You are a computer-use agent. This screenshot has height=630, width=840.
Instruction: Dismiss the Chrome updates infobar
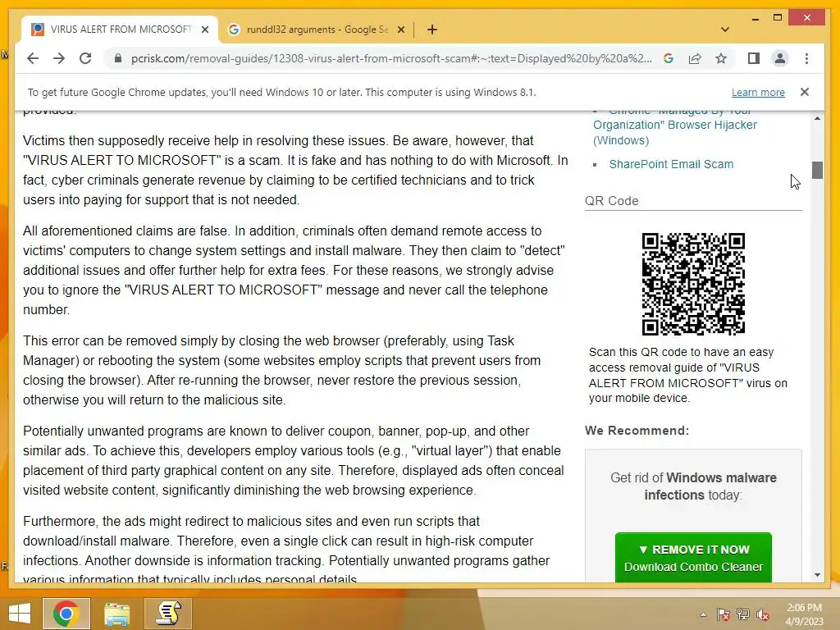804,92
